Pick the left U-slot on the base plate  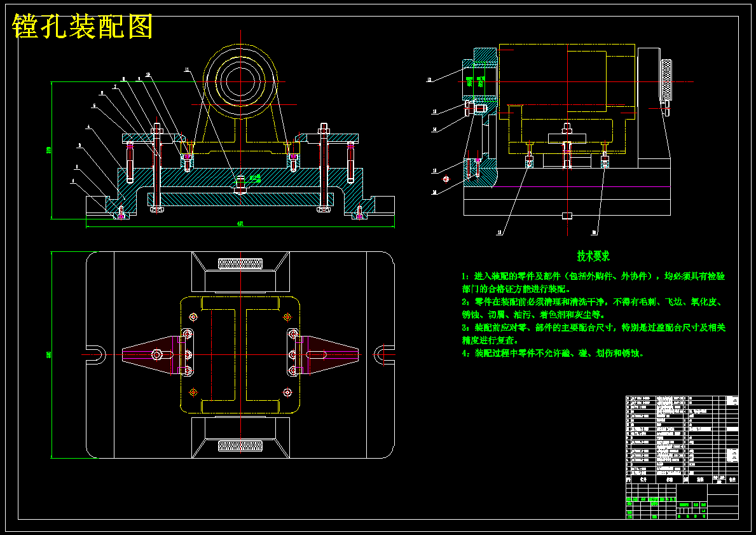[x=96, y=354]
